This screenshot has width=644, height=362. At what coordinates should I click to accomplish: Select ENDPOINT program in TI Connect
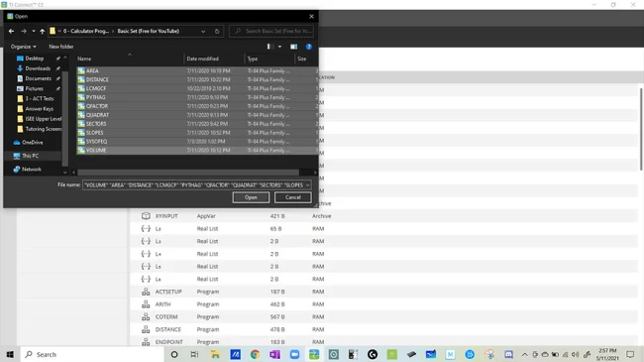coord(383,341)
